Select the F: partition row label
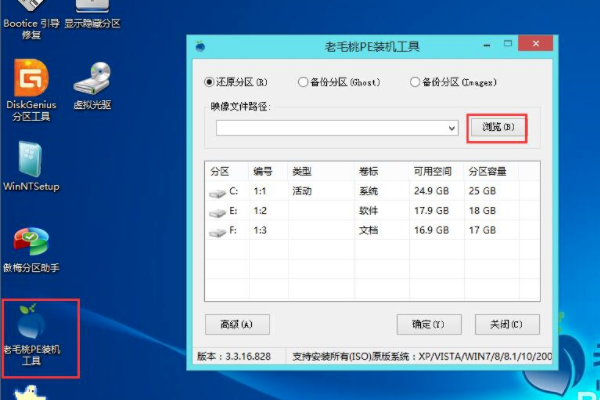This screenshot has width=600, height=400. (x=233, y=230)
